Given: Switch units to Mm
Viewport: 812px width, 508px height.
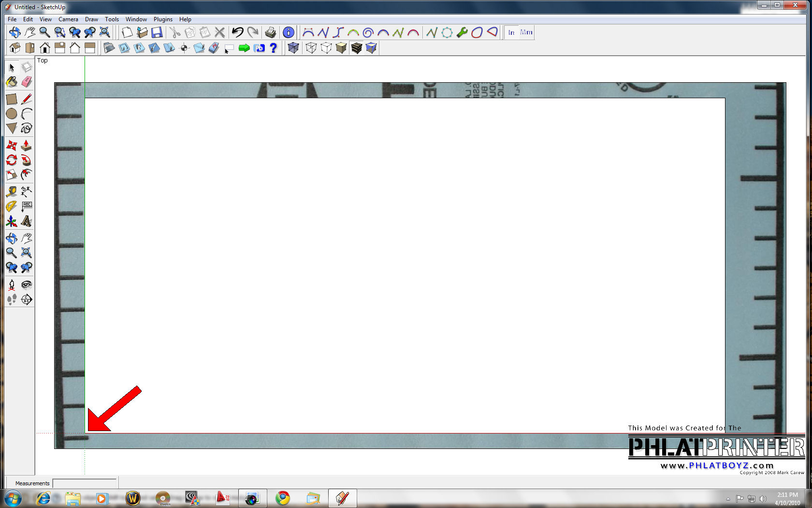Looking at the screenshot, I should [526, 32].
